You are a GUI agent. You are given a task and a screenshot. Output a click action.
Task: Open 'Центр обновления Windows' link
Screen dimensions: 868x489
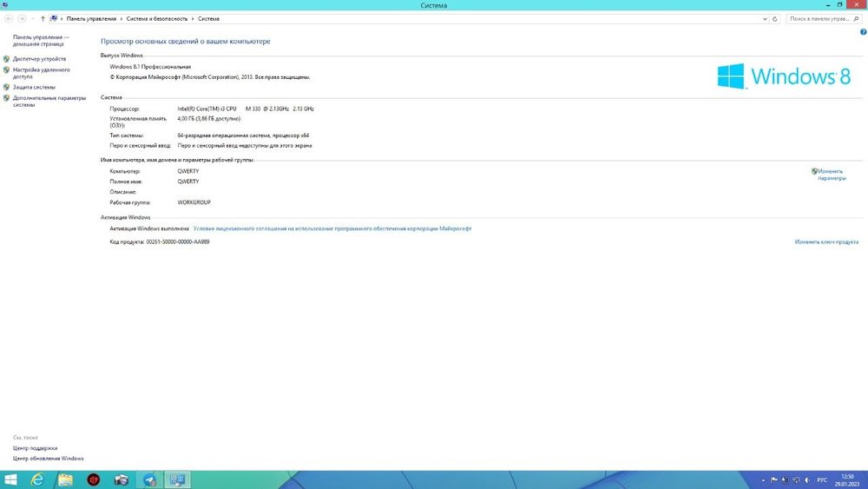click(48, 459)
